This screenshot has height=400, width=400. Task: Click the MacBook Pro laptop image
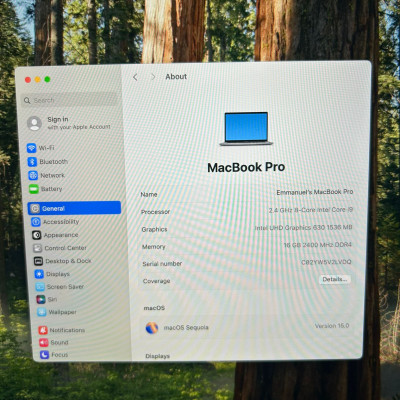(x=246, y=129)
